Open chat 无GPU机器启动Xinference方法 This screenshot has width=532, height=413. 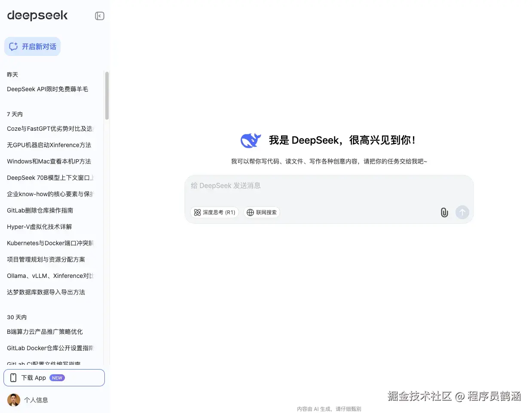pos(49,145)
